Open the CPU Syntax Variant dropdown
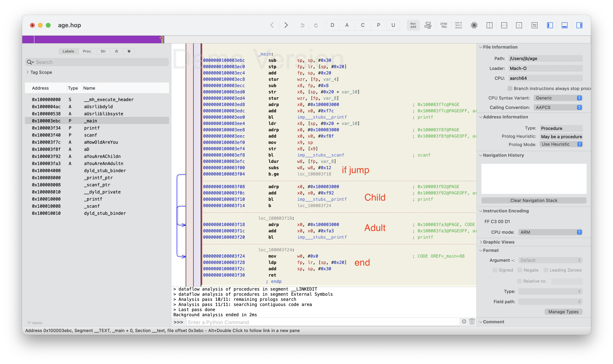 [x=558, y=98]
